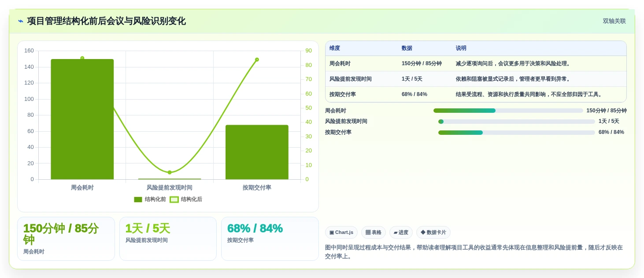Toggle the 结构化后 legend entry

coord(186,200)
